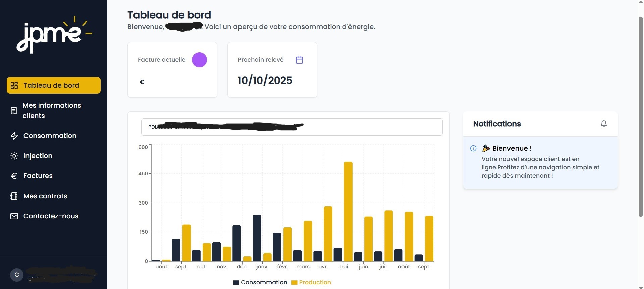
Task: Open the PDL selector dropdown
Action: pos(291,127)
